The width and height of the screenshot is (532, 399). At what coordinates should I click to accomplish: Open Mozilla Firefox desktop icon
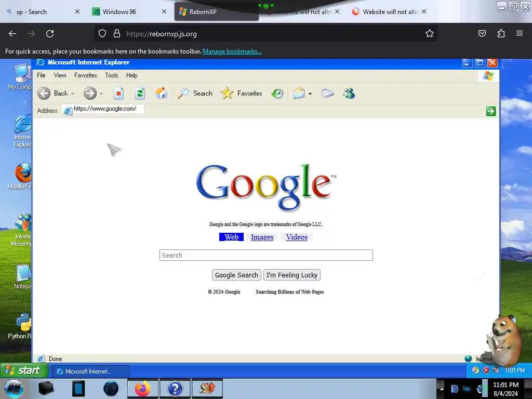[x=21, y=176]
